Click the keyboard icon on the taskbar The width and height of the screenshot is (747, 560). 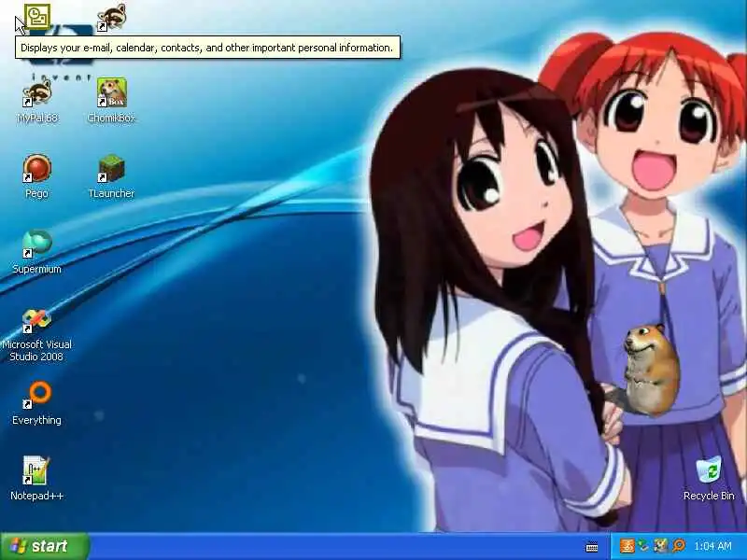[592, 547]
